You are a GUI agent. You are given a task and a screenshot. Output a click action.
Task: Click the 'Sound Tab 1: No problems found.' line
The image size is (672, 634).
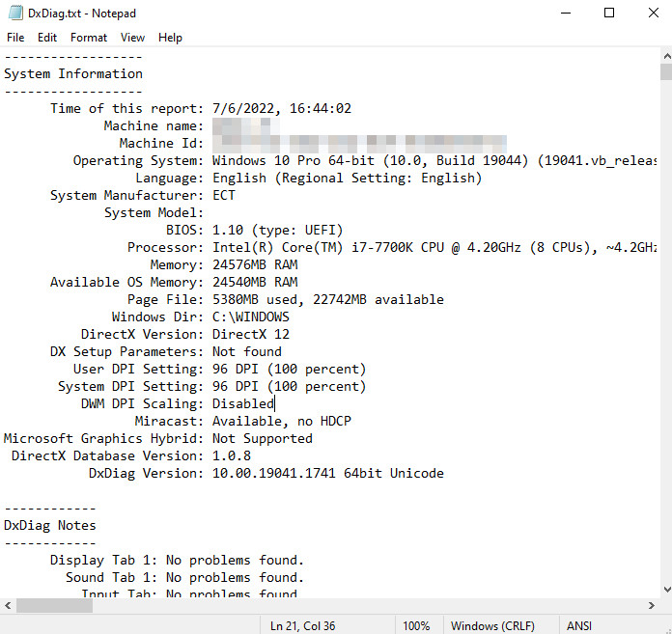[184, 577]
